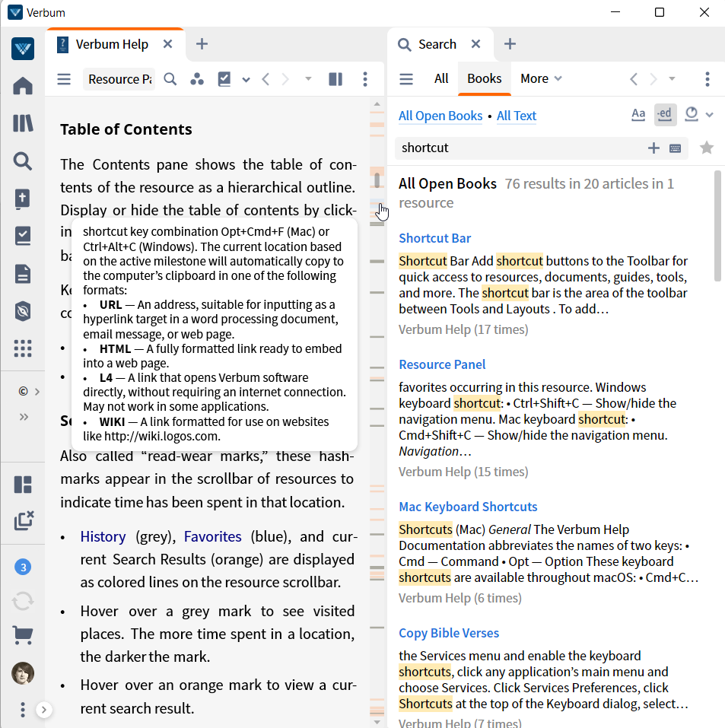Toggle the reading plan checkbox icon

224,79
